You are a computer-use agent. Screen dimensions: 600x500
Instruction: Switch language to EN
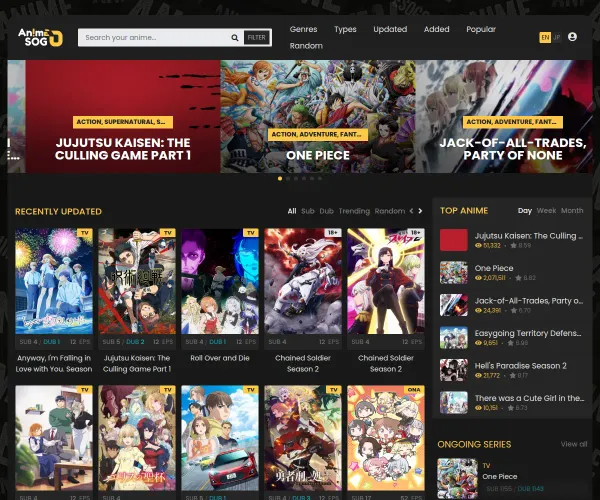point(545,37)
